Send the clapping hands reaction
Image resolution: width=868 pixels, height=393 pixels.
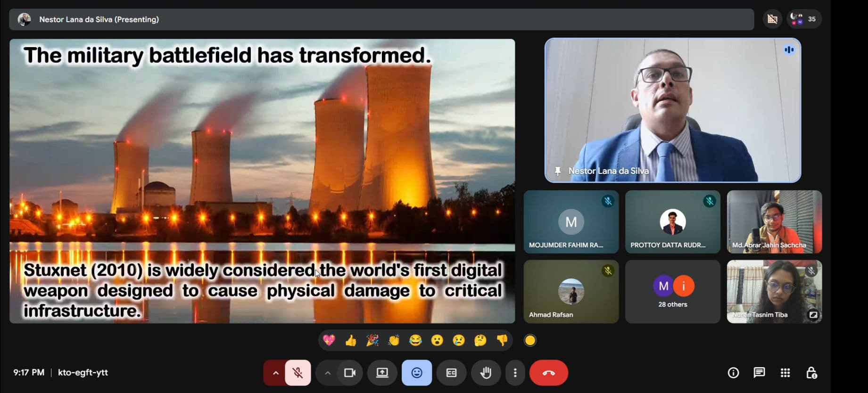coord(394,340)
